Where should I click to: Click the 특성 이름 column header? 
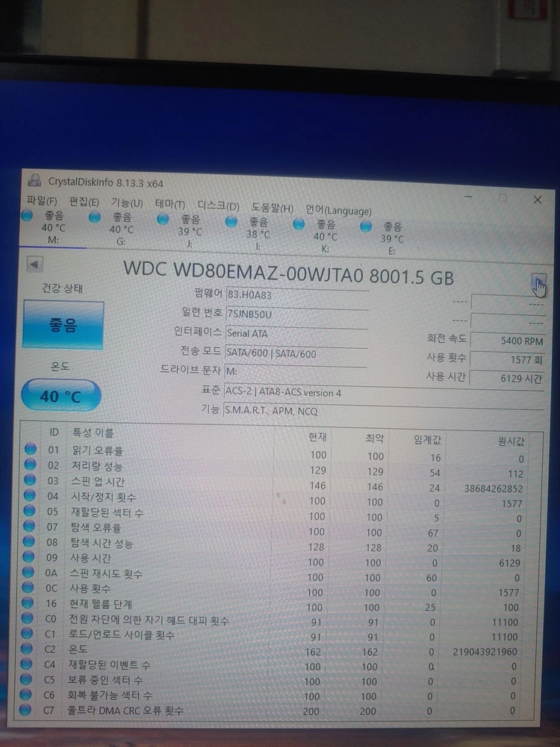click(93, 433)
